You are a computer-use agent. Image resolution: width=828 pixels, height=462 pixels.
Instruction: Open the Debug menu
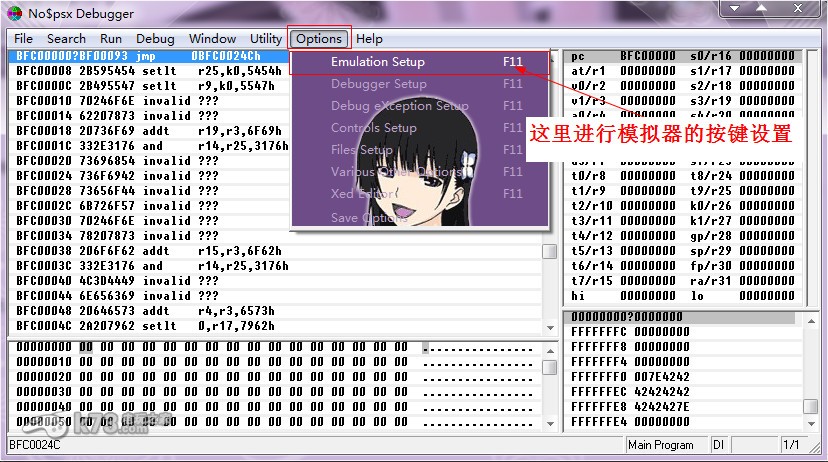155,39
